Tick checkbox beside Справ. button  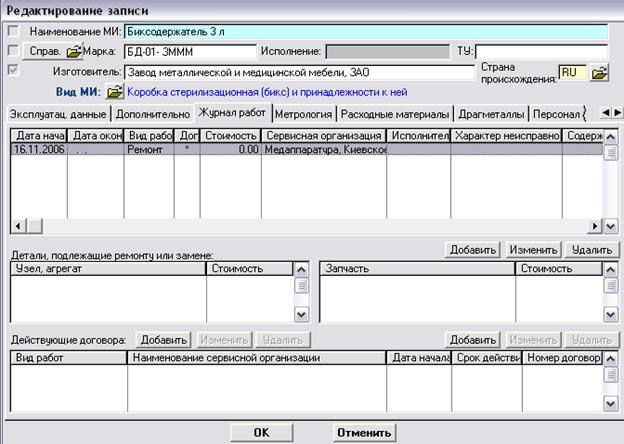(x=13, y=50)
